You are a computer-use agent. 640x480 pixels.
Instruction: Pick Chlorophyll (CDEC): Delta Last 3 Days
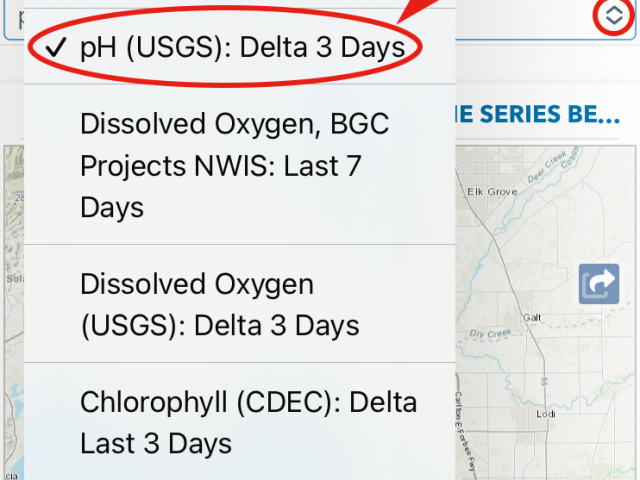240,422
